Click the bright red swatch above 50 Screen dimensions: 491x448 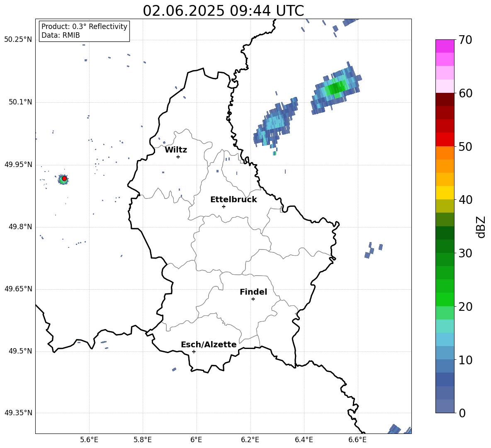pos(445,140)
